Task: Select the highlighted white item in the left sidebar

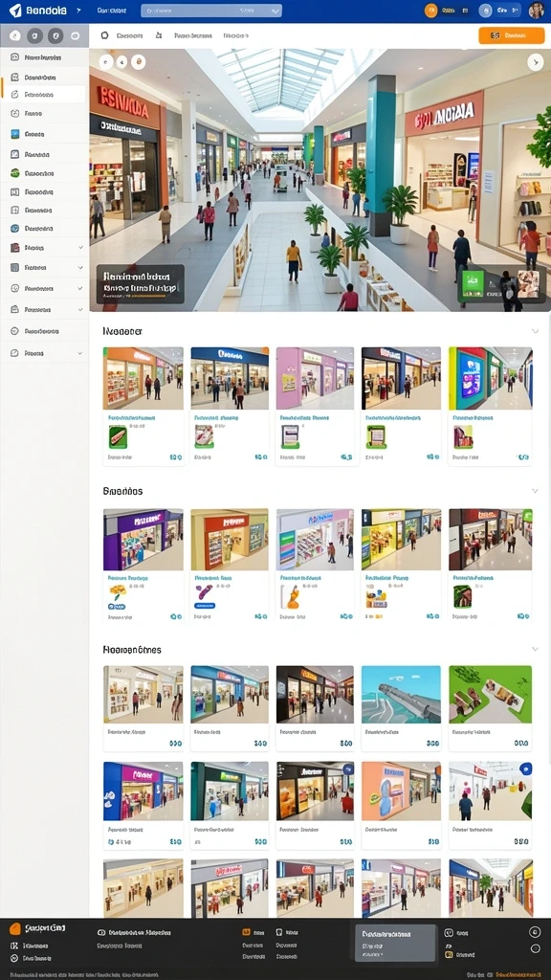Action: pyautogui.click(x=44, y=95)
